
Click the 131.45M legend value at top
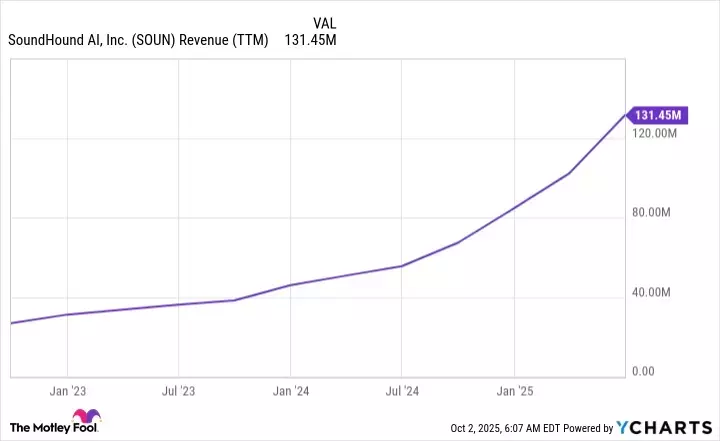(312, 42)
